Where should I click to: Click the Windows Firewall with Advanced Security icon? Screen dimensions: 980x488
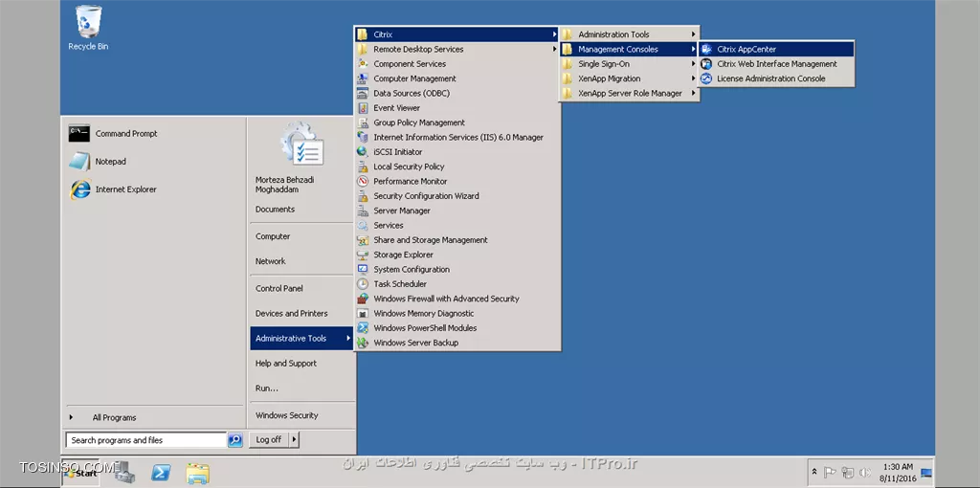click(x=363, y=299)
